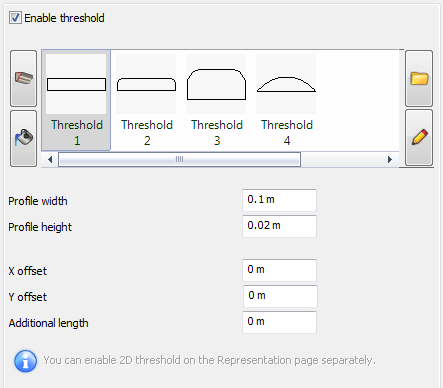Click the pencil edit icon button
This screenshot has height=388, width=443.
[x=419, y=138]
